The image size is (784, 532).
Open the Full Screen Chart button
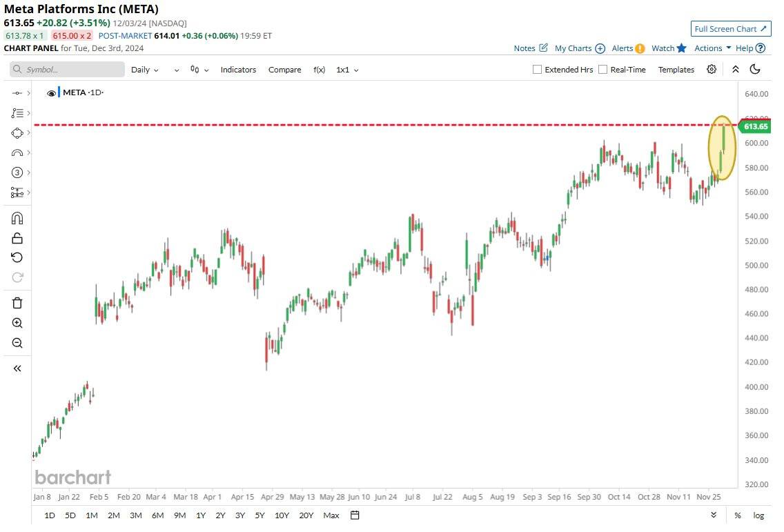click(730, 29)
